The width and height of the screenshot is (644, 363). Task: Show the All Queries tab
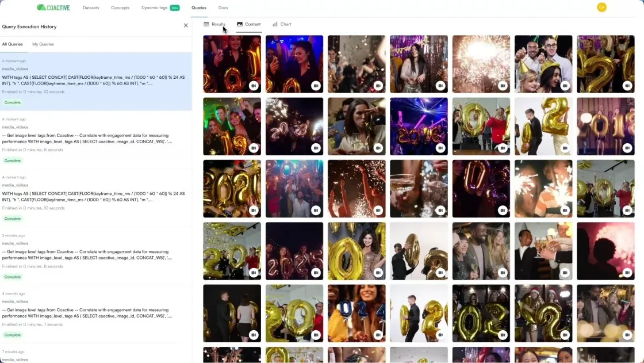(x=12, y=44)
